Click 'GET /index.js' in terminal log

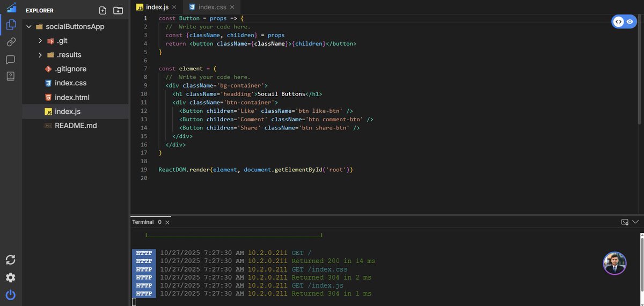317,286
